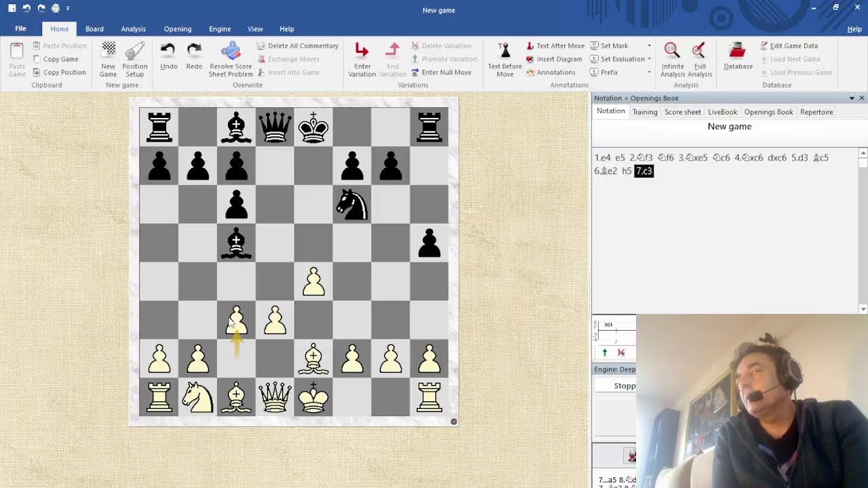Click Prefix in the Annotations group
This screenshot has width=868, height=488.
(x=604, y=73)
